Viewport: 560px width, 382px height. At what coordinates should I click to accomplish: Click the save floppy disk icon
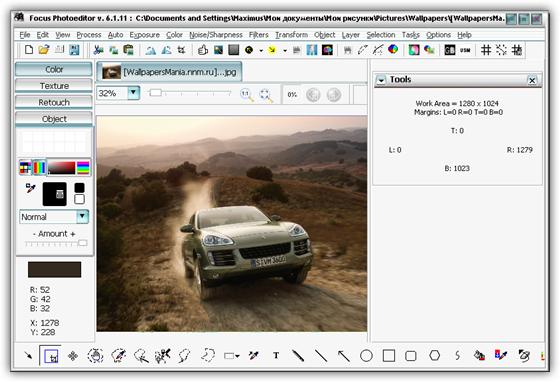pyautogui.click(x=74, y=50)
